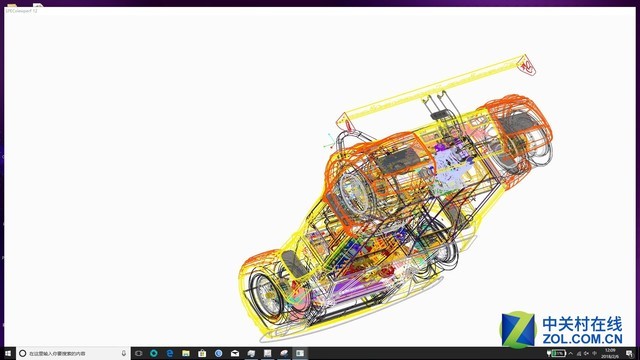This screenshot has height=360, width=640.
Task: Select the active SPECviewperf taskbar button
Action: coord(300,353)
